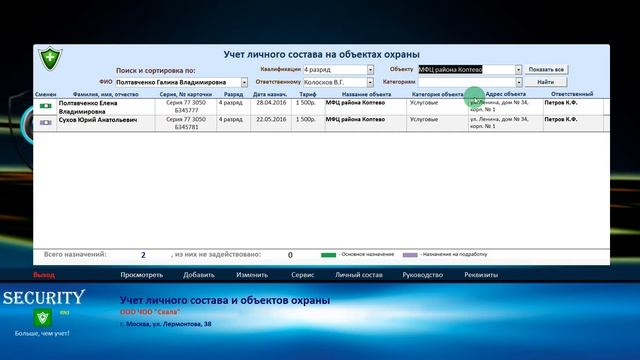
Task: Click the Ответственному field showing Колосков В.Г.
Action: point(335,82)
